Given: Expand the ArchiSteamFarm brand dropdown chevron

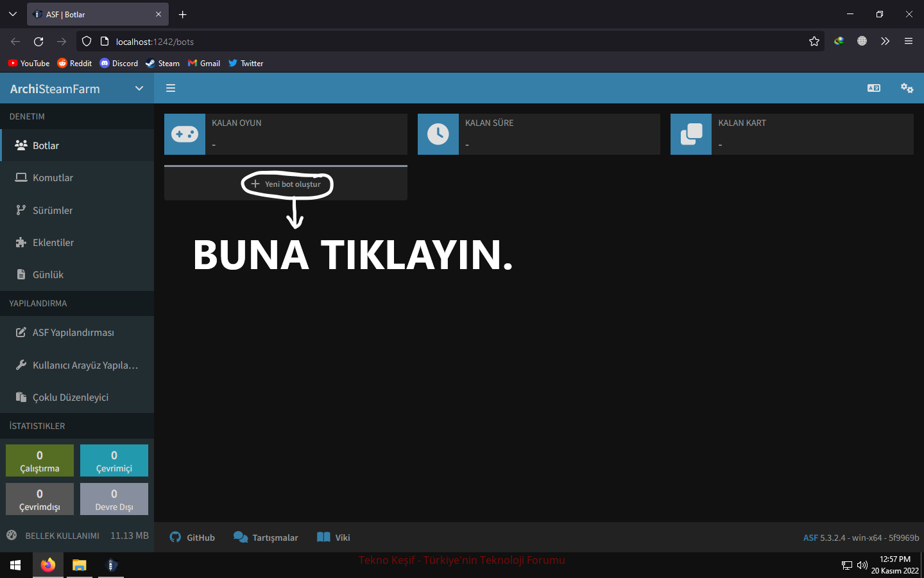Looking at the screenshot, I should (x=139, y=89).
